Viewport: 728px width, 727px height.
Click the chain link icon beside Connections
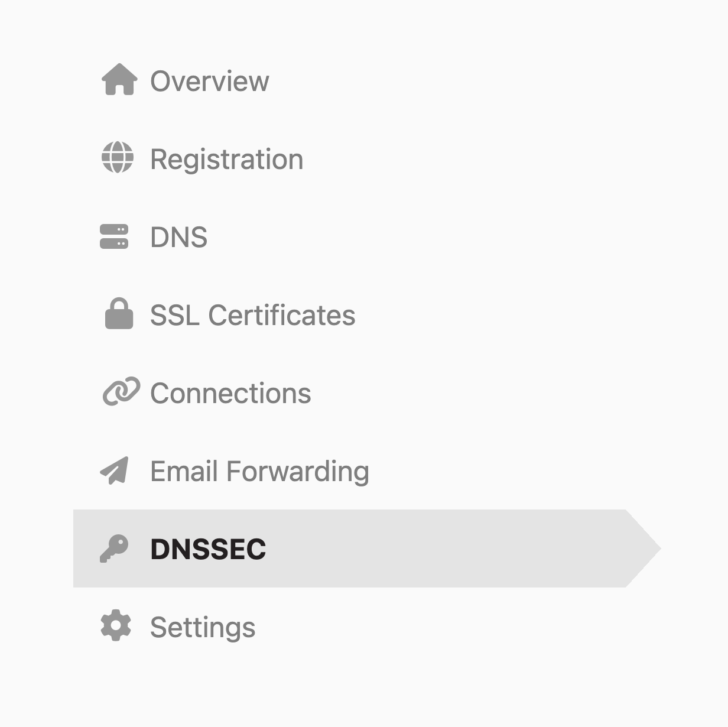[x=121, y=392]
